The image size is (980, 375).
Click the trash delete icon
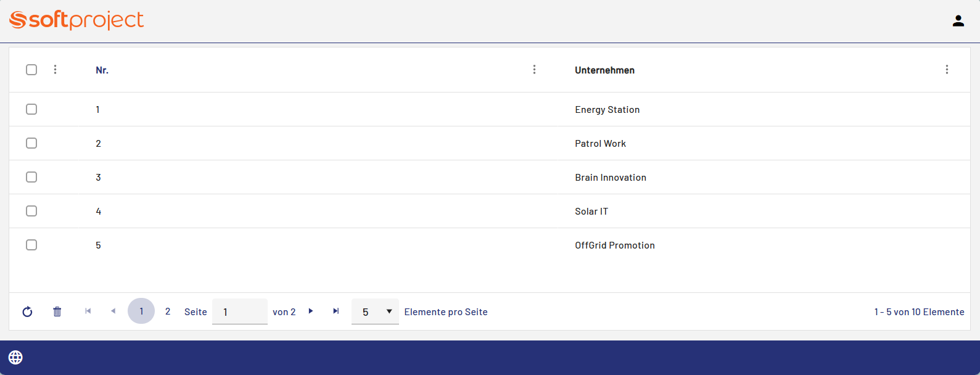[57, 311]
